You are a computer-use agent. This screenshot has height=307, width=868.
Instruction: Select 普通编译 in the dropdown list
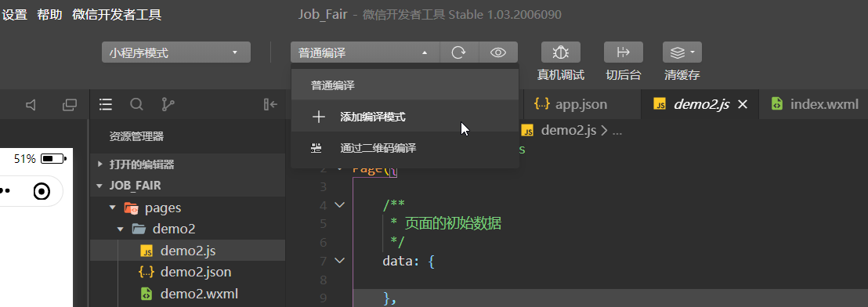[x=405, y=85]
